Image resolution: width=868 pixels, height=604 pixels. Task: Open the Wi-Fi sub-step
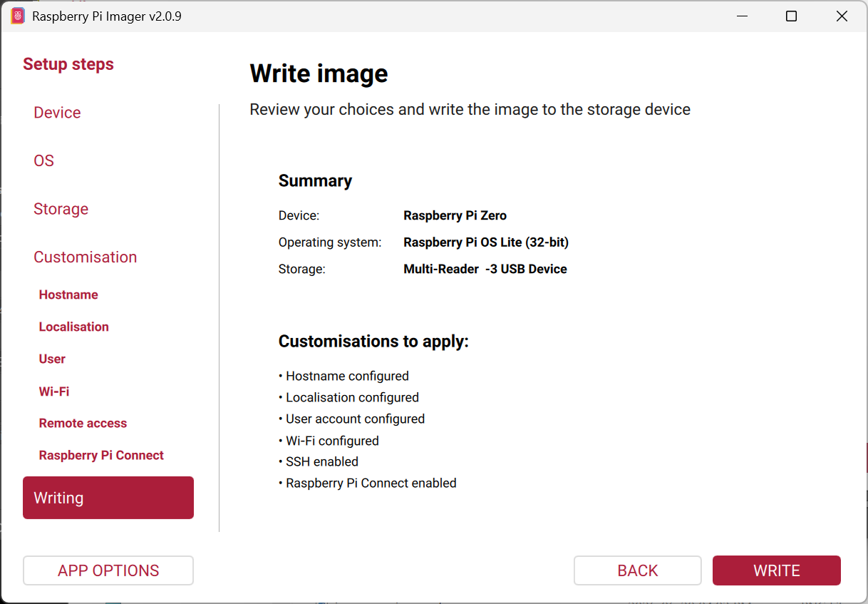click(x=54, y=391)
